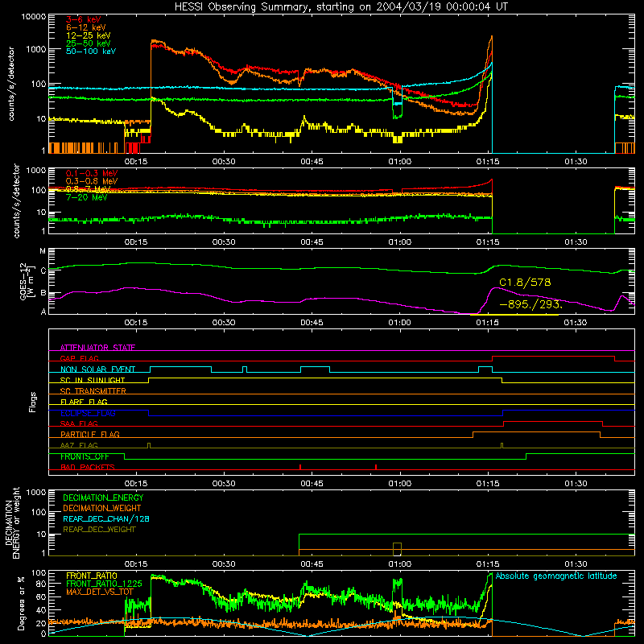The width and height of the screenshot is (644, 644).
Task: Click the 0.3-0.8 MeV legend label
Action: (92, 181)
